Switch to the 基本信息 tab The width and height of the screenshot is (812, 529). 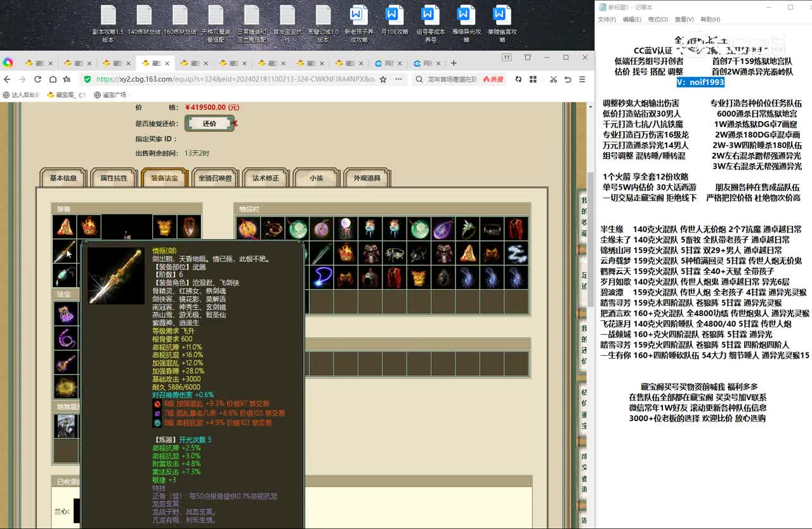[x=63, y=178]
